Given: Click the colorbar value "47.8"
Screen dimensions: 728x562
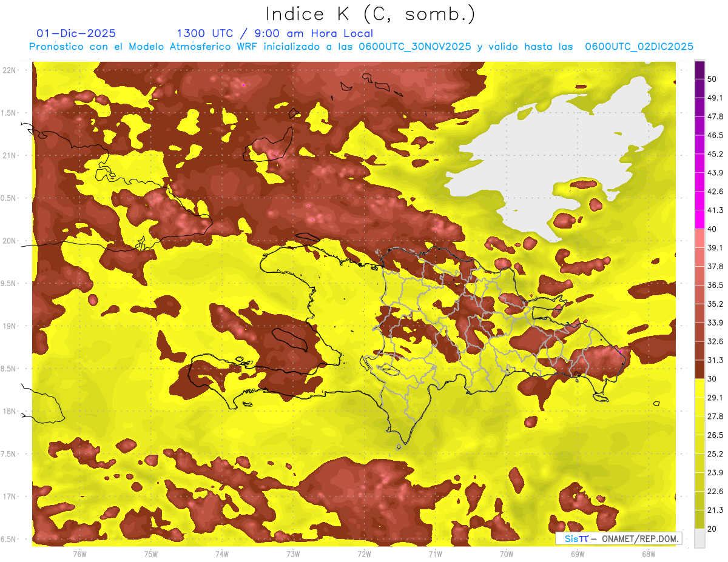Looking at the screenshot, I should click(x=715, y=116).
